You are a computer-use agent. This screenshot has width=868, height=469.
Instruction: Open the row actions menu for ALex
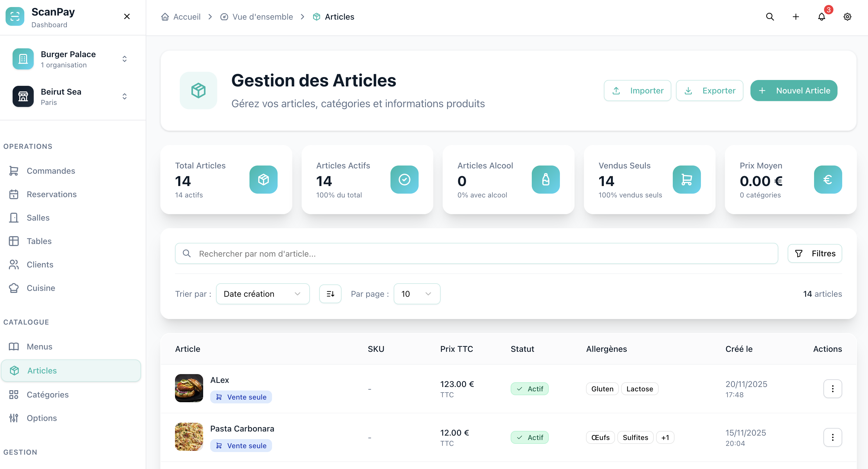click(x=833, y=388)
